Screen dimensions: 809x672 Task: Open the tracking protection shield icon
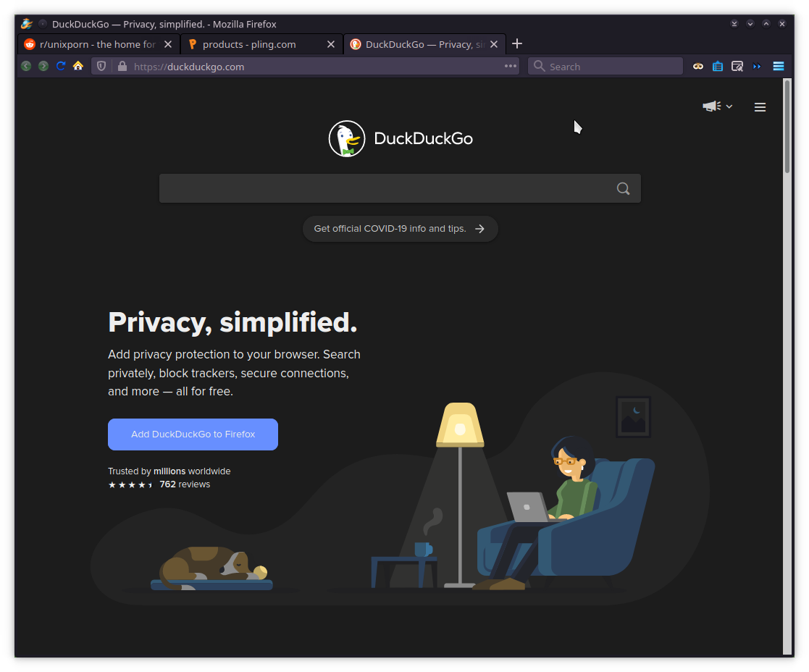[101, 66]
